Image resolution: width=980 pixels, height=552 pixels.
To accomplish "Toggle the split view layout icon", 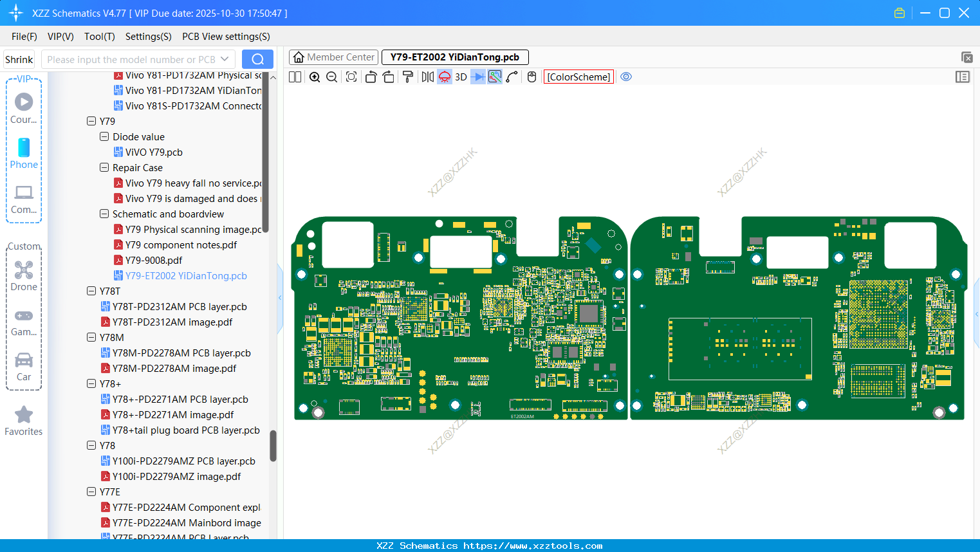I will (x=295, y=77).
